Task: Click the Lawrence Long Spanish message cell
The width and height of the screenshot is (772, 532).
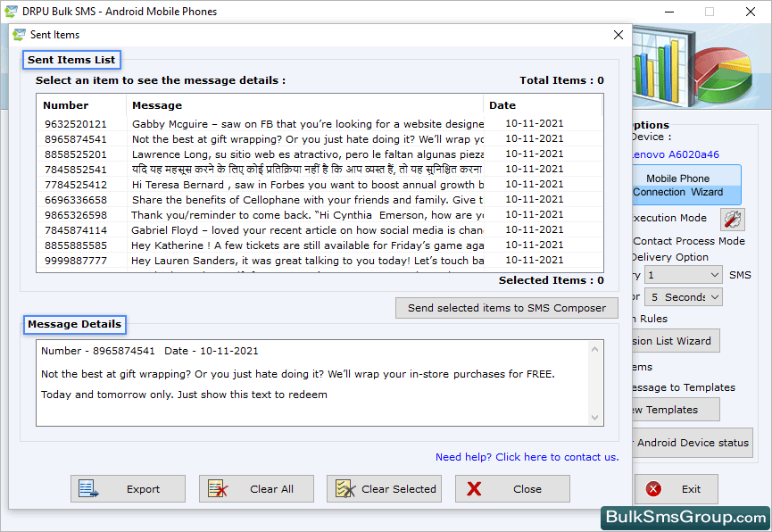Action: click(307, 154)
